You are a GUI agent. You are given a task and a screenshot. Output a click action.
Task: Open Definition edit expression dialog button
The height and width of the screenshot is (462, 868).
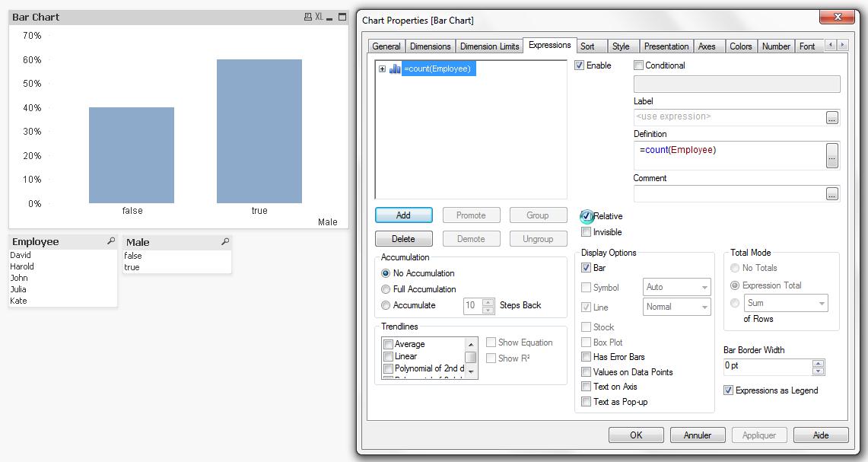(x=832, y=156)
